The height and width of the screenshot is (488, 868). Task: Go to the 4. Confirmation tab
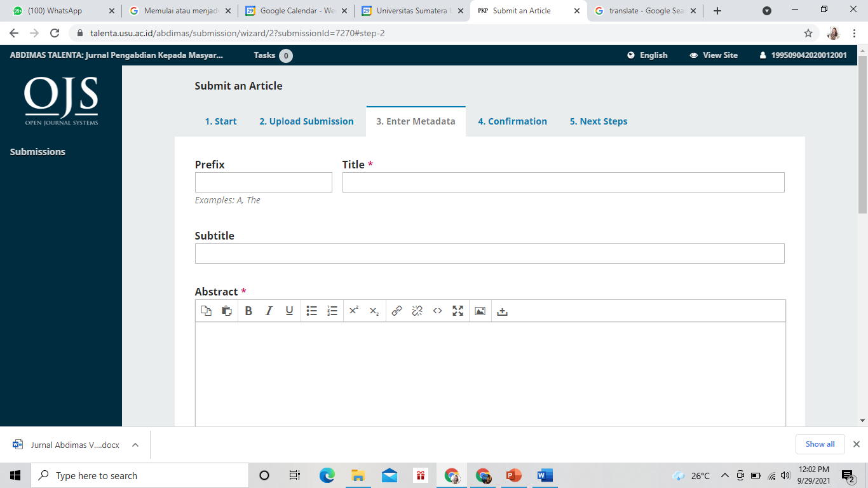pyautogui.click(x=512, y=121)
